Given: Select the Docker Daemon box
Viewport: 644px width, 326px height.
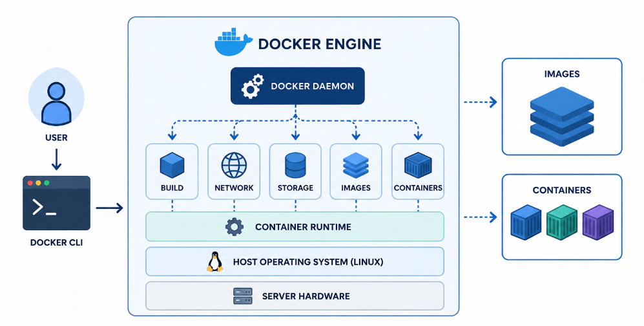Looking at the screenshot, I should pos(298,86).
